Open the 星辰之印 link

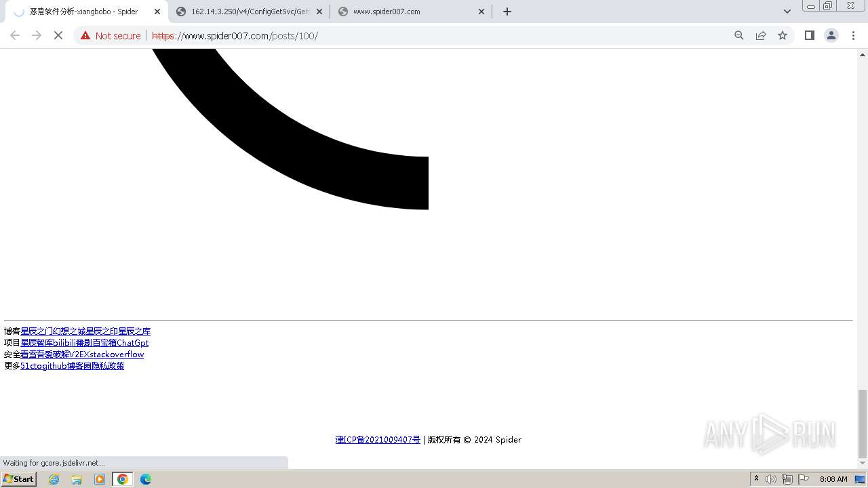click(102, 331)
